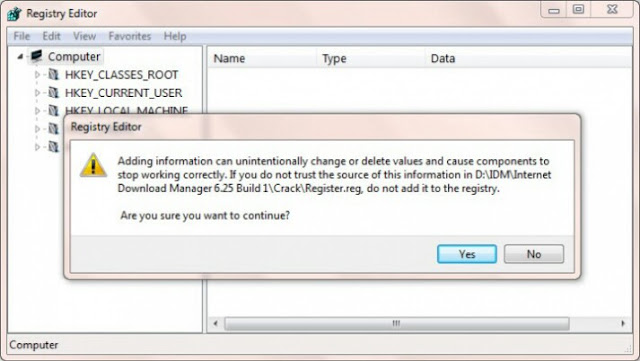This screenshot has width=640, height=361.
Task: Expand the HKEY_CURRENT_USER node
Action: point(37,93)
